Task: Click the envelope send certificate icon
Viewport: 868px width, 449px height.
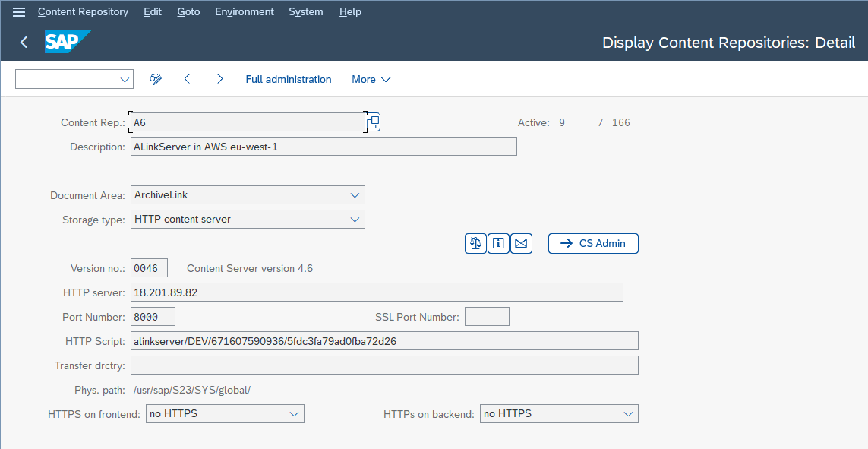Action: [x=521, y=243]
